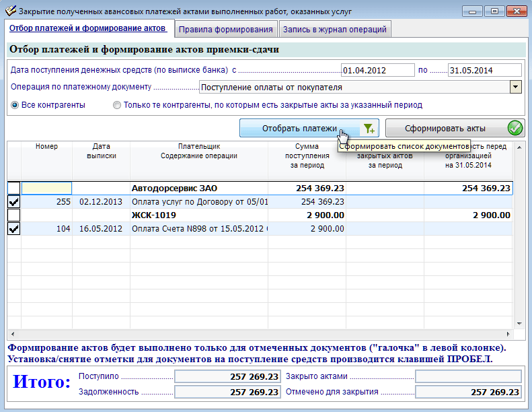532x412 pixels.
Task: Switch to 'Отбор платежей и формирование актов' tab
Action: 88,28
